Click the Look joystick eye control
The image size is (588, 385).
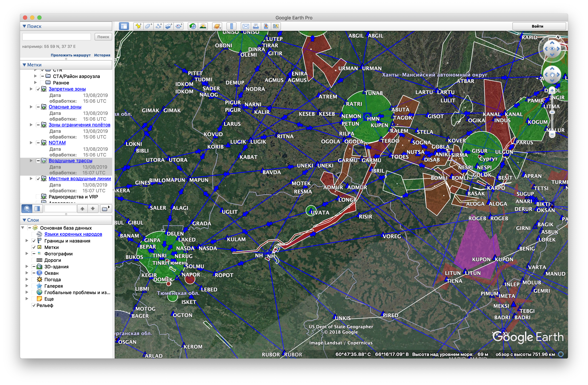pos(552,49)
